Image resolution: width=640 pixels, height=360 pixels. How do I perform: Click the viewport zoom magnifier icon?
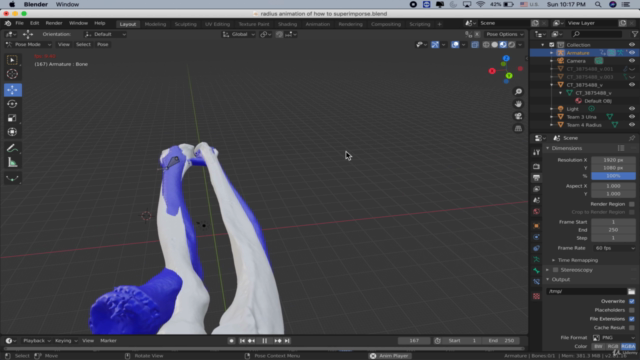coord(518,92)
